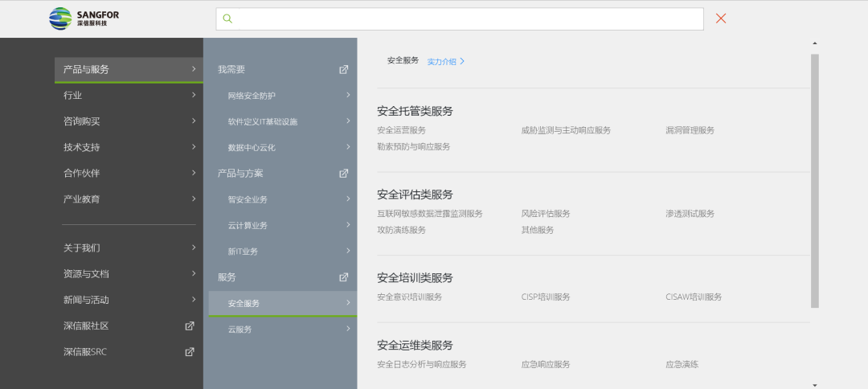Select 咨询购买 in the main menu
Viewport: 868px width, 389px height.
click(82, 121)
